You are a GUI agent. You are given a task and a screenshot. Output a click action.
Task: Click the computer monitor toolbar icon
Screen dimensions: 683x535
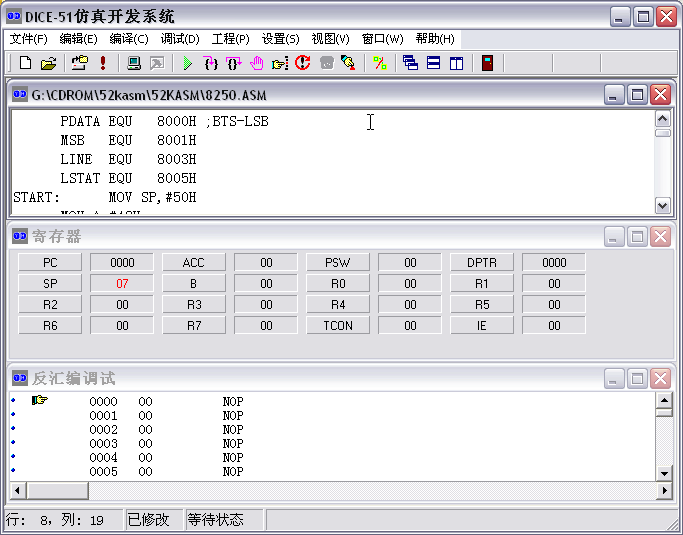(134, 63)
